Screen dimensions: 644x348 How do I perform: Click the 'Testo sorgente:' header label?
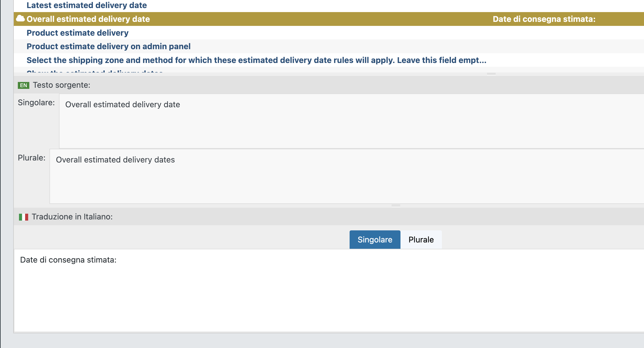click(x=62, y=85)
